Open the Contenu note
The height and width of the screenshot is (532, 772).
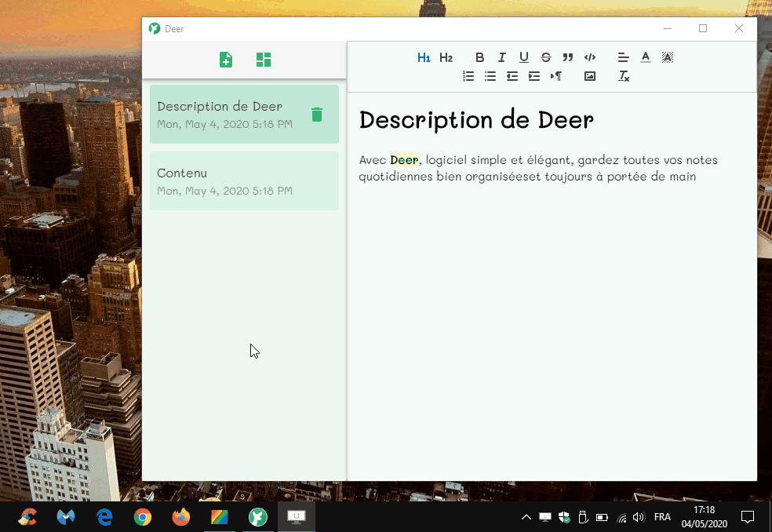click(244, 180)
